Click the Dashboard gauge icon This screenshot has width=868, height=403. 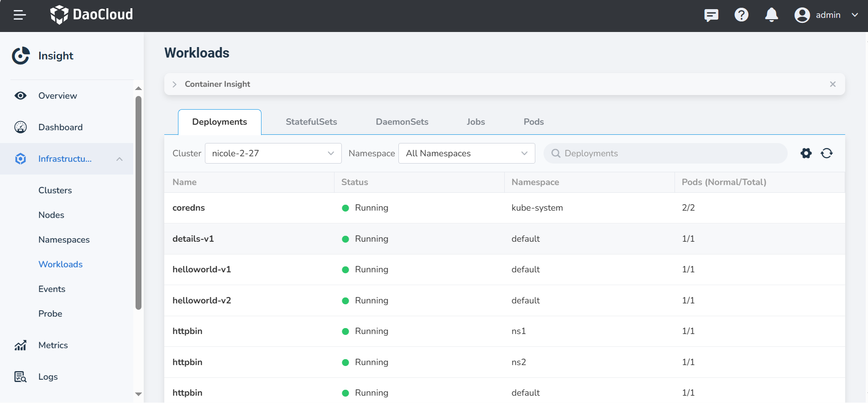pos(21,127)
